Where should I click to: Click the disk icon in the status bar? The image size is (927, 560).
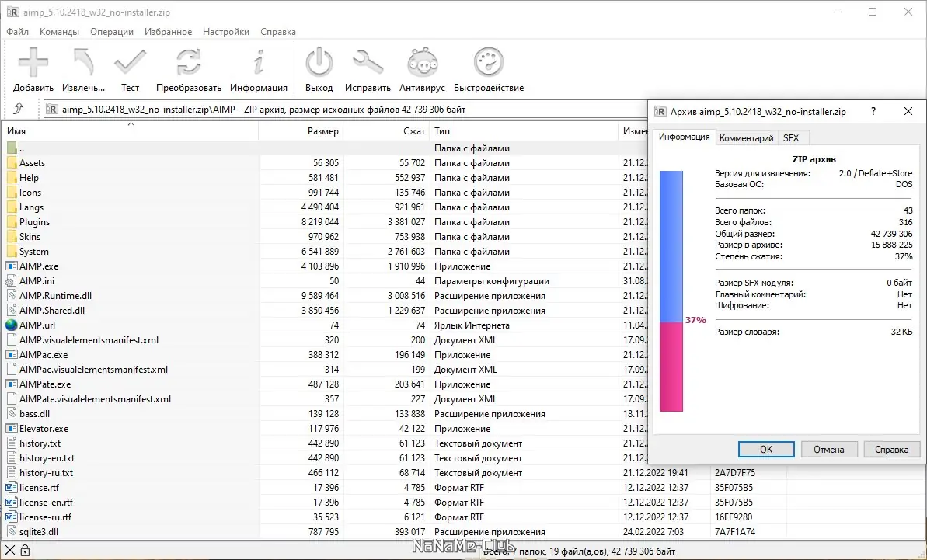click(x=10, y=551)
